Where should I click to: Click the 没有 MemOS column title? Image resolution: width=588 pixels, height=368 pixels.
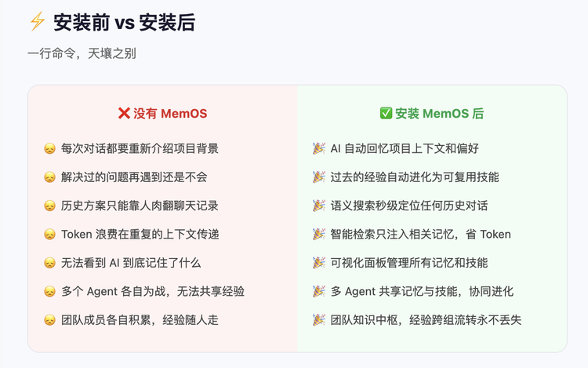pos(170,114)
